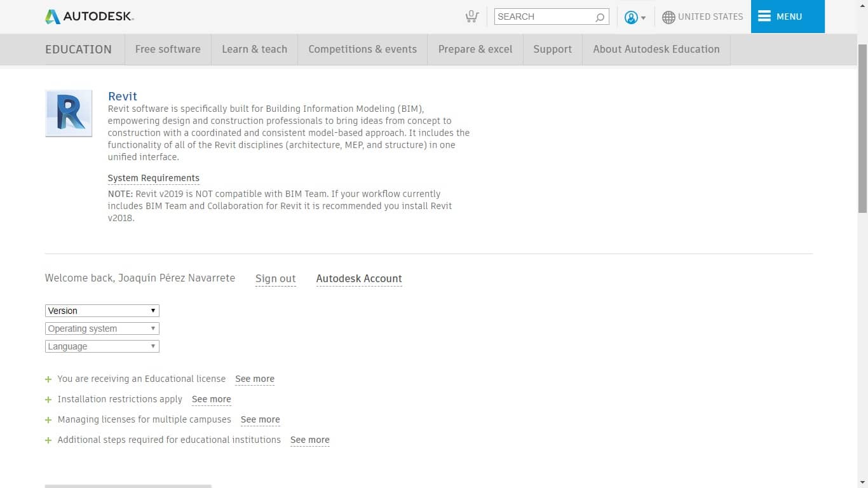Open the user profile account icon
The image size is (868, 488).
pyautogui.click(x=631, y=17)
